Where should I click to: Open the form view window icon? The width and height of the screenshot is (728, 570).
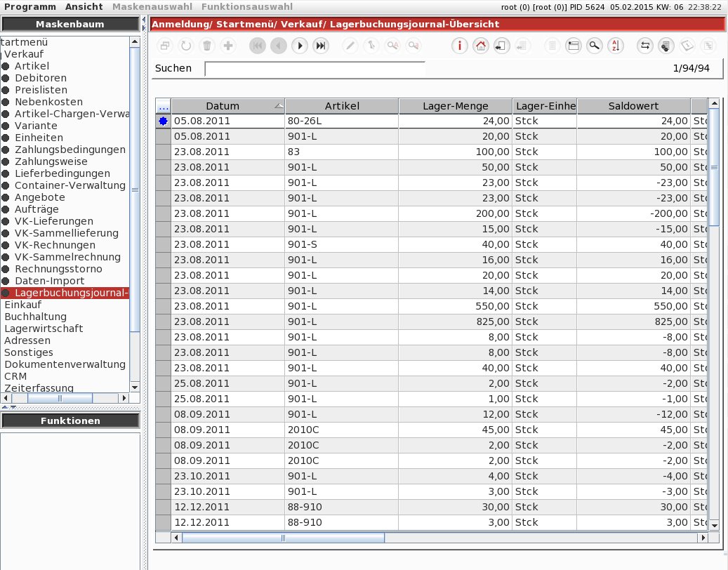point(574,46)
